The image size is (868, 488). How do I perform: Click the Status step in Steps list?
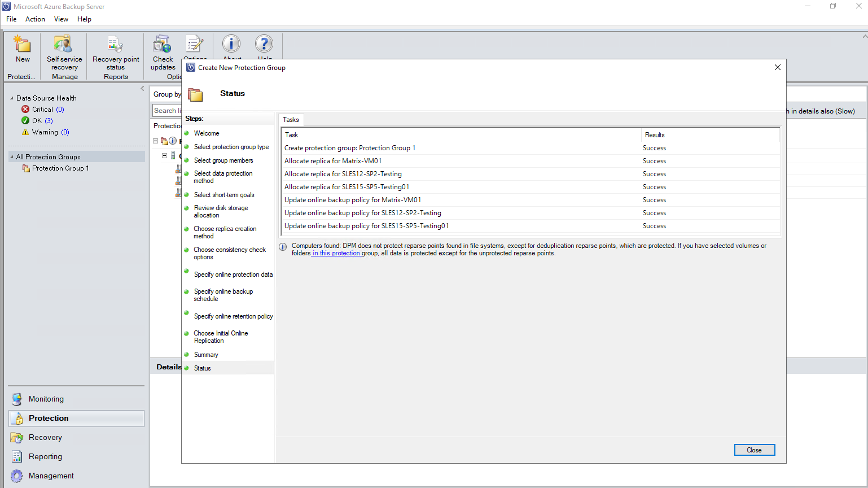pos(202,368)
